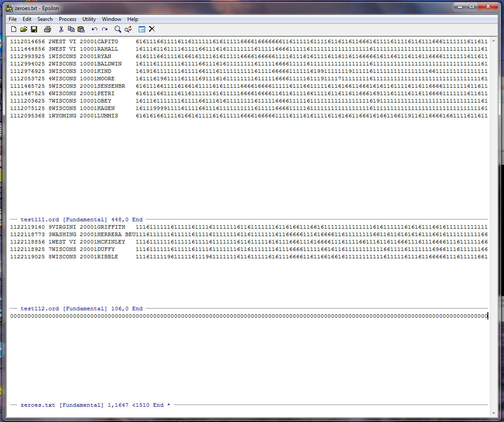
Task: Click the Copy icon in toolbar
Action: pyautogui.click(x=71, y=29)
